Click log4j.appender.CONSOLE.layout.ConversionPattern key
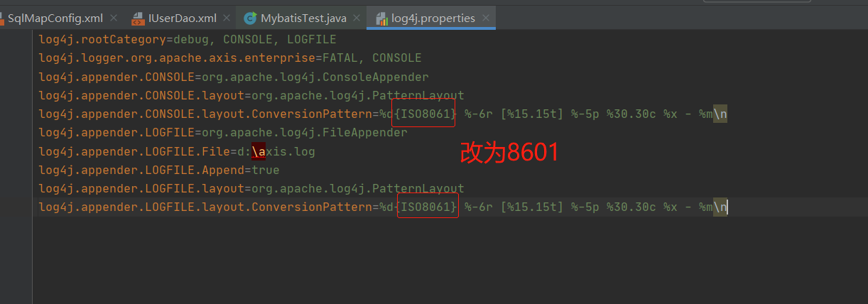 [205, 114]
